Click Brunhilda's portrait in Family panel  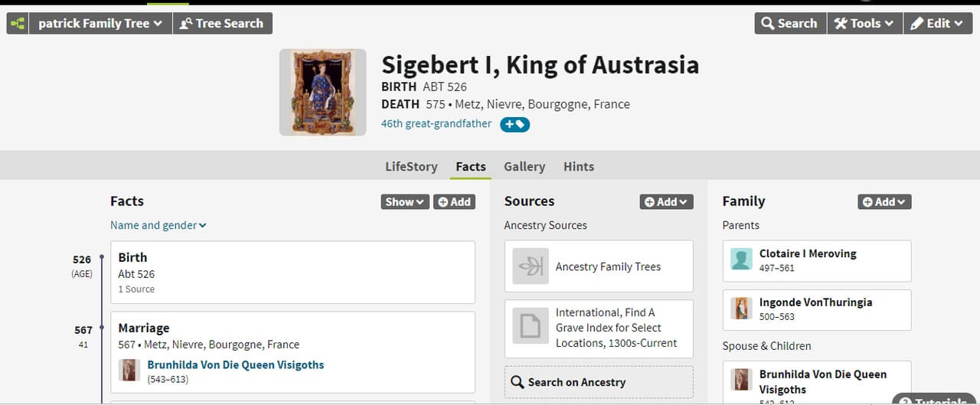coord(740,381)
